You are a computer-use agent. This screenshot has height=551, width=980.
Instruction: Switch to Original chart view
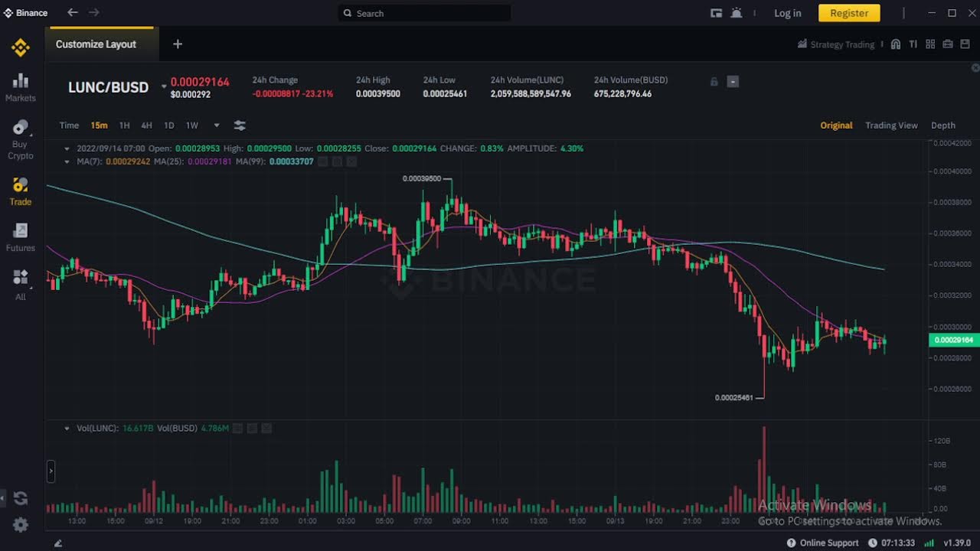coord(836,126)
